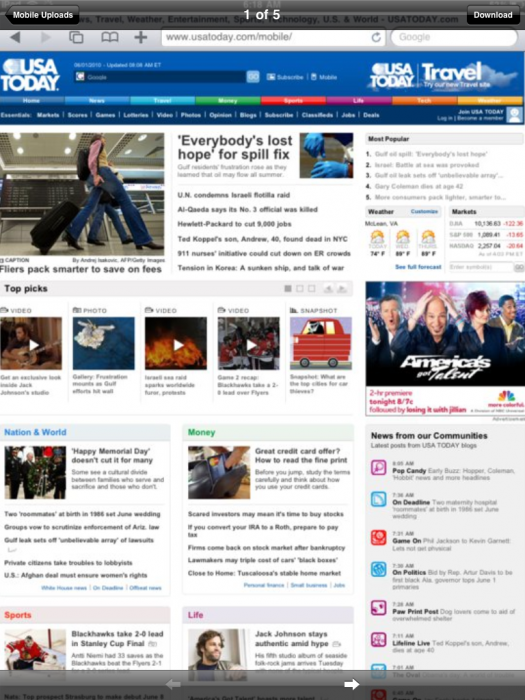
Task: Open the bookmarks book icon
Action: 109,37
